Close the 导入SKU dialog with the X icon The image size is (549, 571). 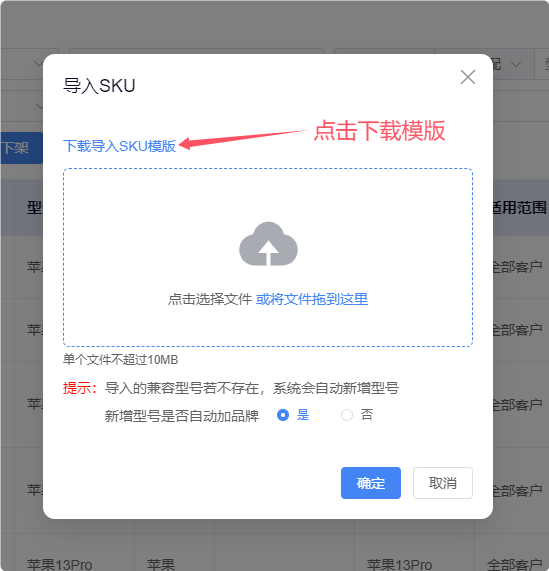468,77
